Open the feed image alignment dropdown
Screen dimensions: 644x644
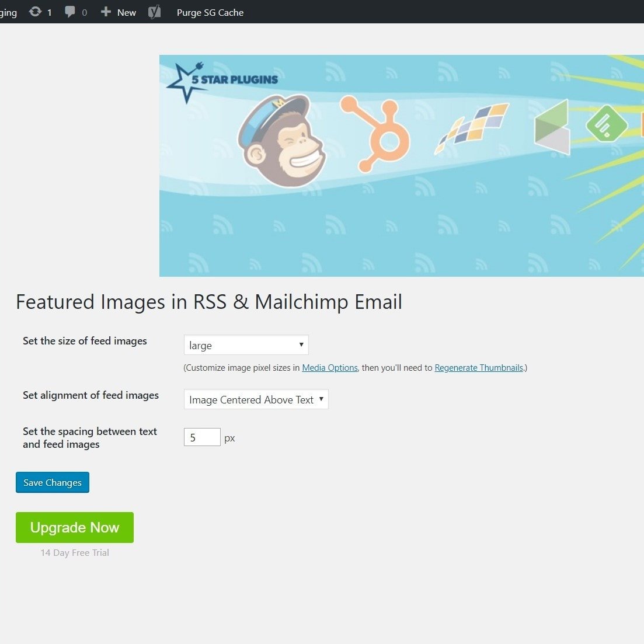click(256, 399)
